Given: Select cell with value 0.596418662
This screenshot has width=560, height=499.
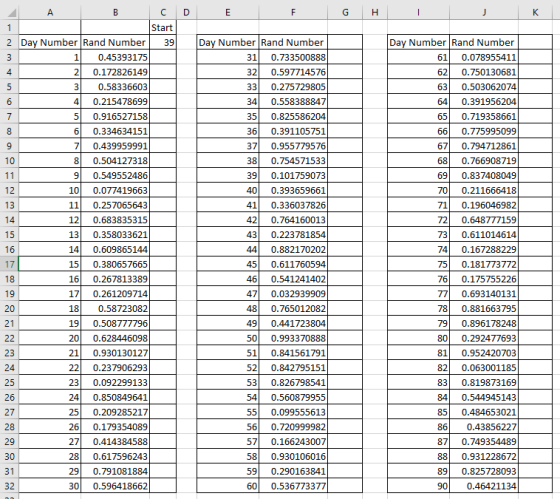Looking at the screenshot, I should (x=115, y=486).
